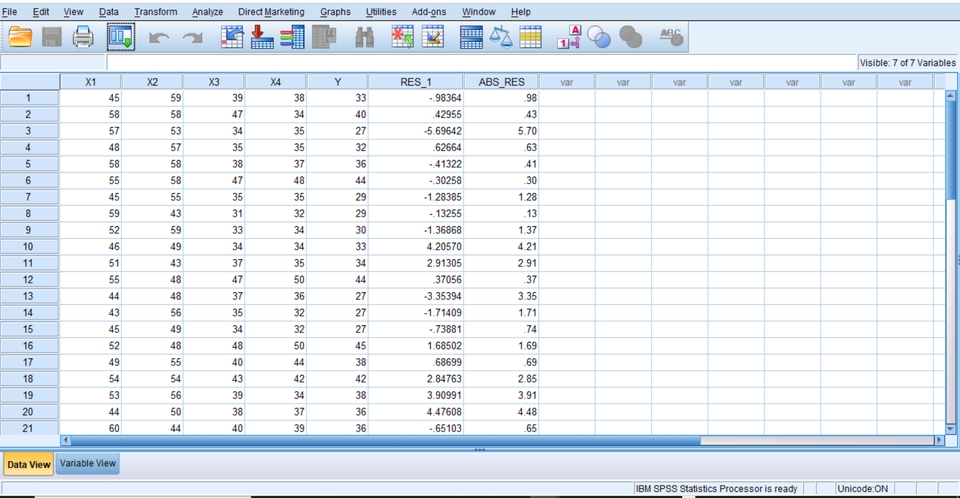Screen dimensions: 960x498
Task: Open the Help menu
Action: [x=520, y=12]
